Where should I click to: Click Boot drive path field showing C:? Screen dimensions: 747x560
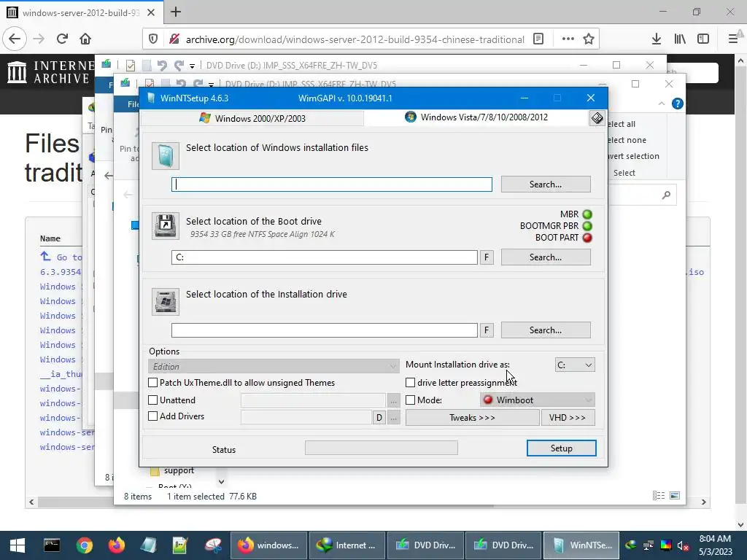[x=325, y=257]
